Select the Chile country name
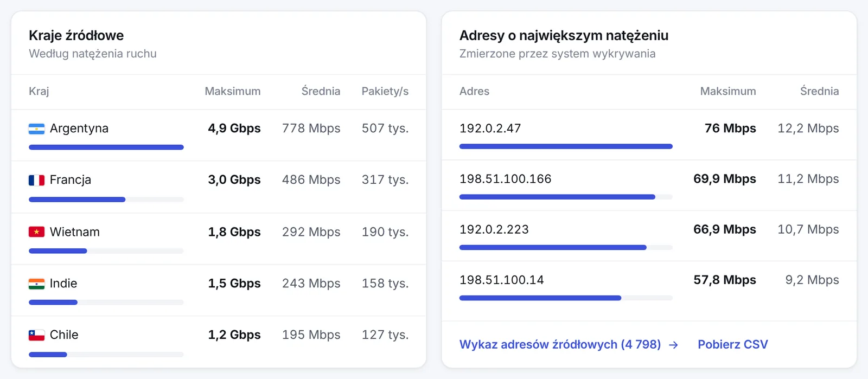868x379 pixels. tap(64, 335)
